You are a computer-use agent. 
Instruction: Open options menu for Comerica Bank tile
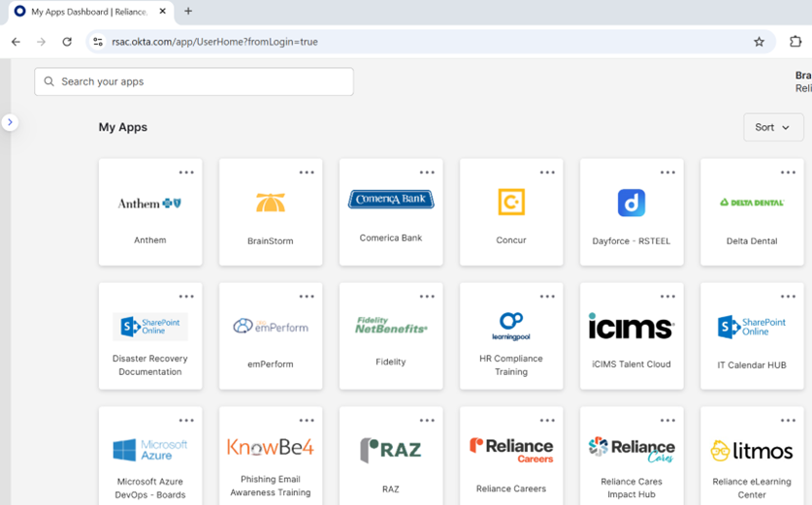pyautogui.click(x=427, y=173)
